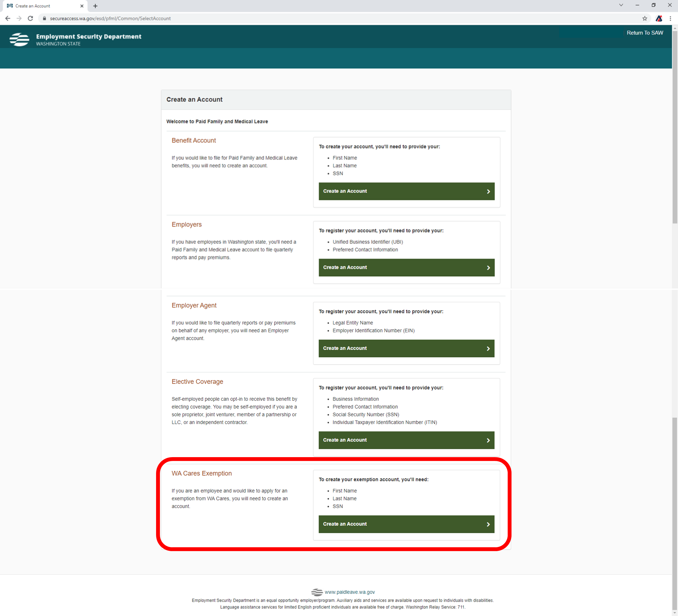Create an Employer Agent account
This screenshot has width=678, height=616.
406,348
